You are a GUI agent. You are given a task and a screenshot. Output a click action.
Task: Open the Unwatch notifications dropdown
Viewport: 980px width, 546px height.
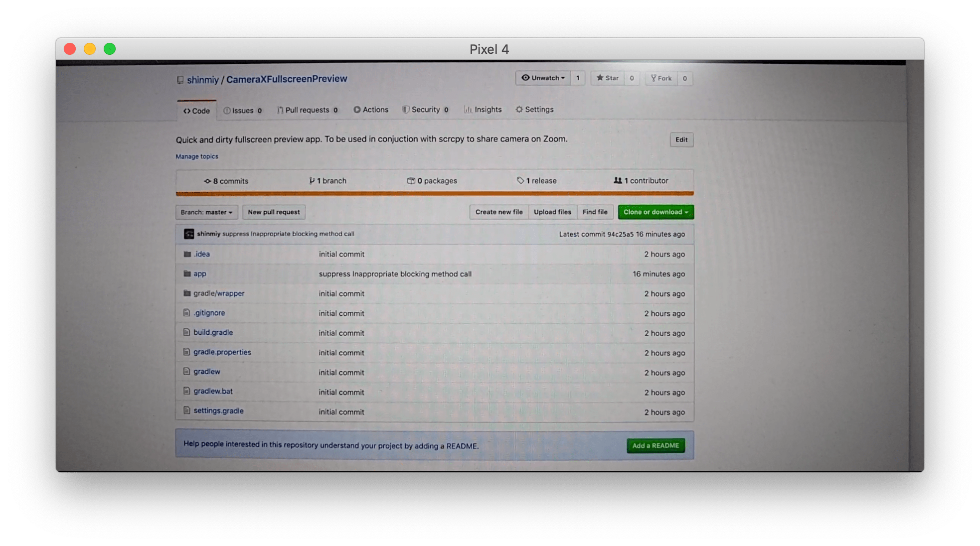point(543,78)
